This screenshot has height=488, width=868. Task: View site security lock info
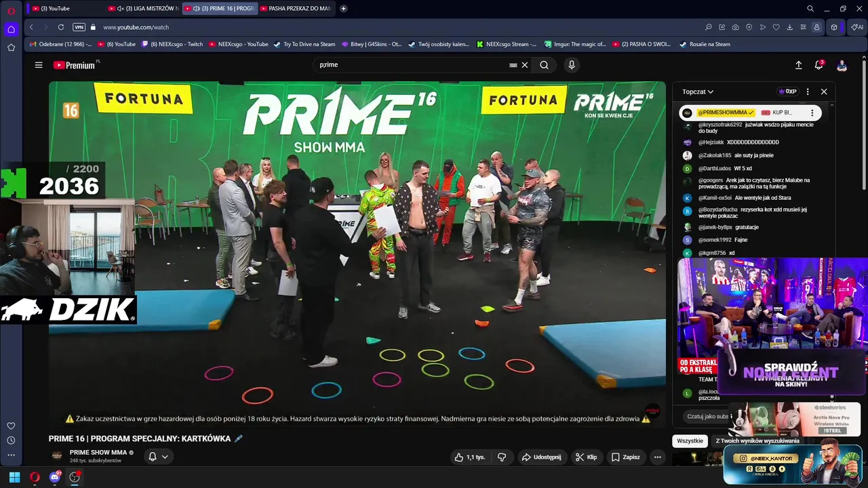pos(93,27)
